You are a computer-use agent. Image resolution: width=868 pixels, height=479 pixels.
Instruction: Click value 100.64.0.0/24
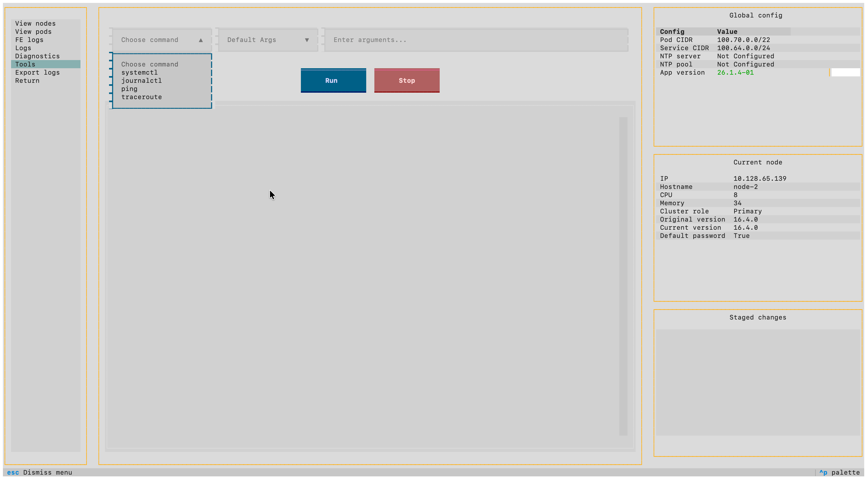coord(743,48)
